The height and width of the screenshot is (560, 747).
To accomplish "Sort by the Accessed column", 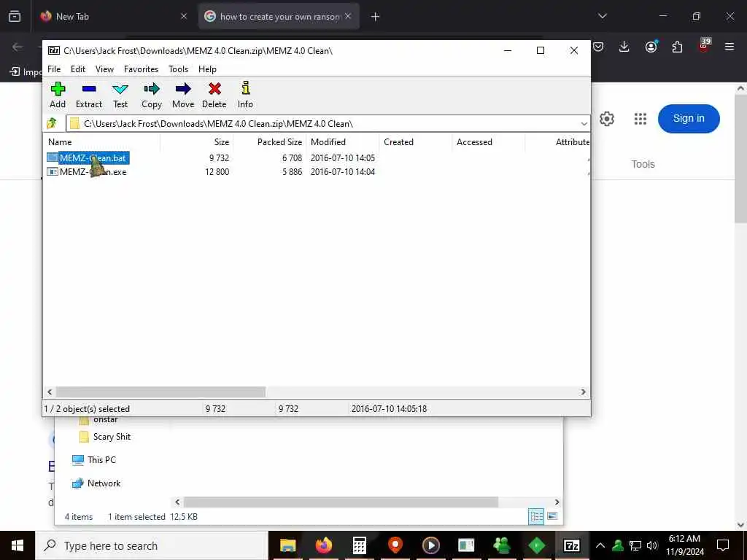I will point(488,142).
